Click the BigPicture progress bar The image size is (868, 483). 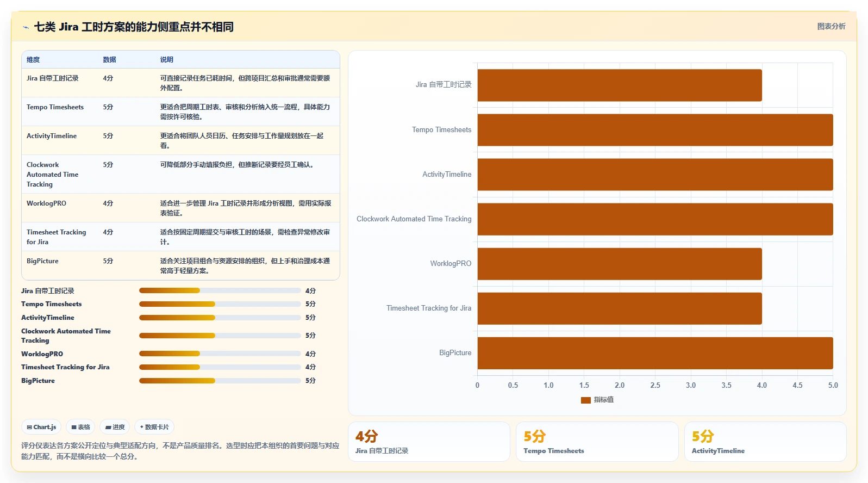220,381
